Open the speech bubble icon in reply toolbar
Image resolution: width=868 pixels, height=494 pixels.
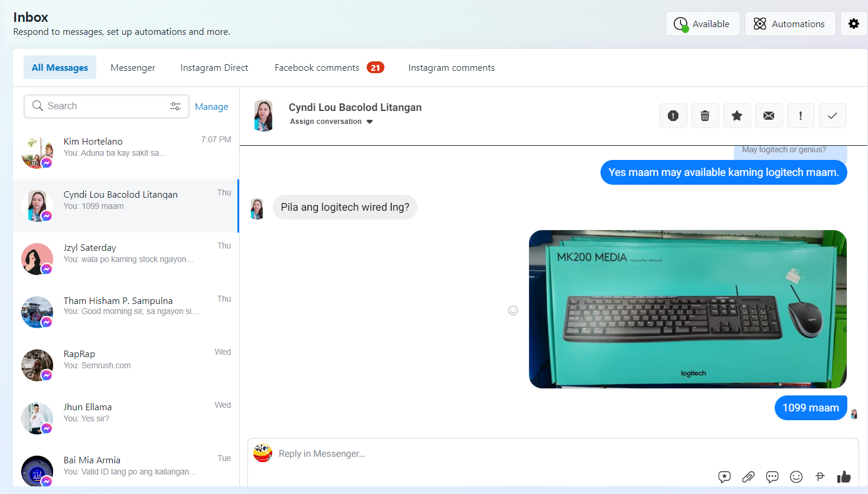coord(772,477)
